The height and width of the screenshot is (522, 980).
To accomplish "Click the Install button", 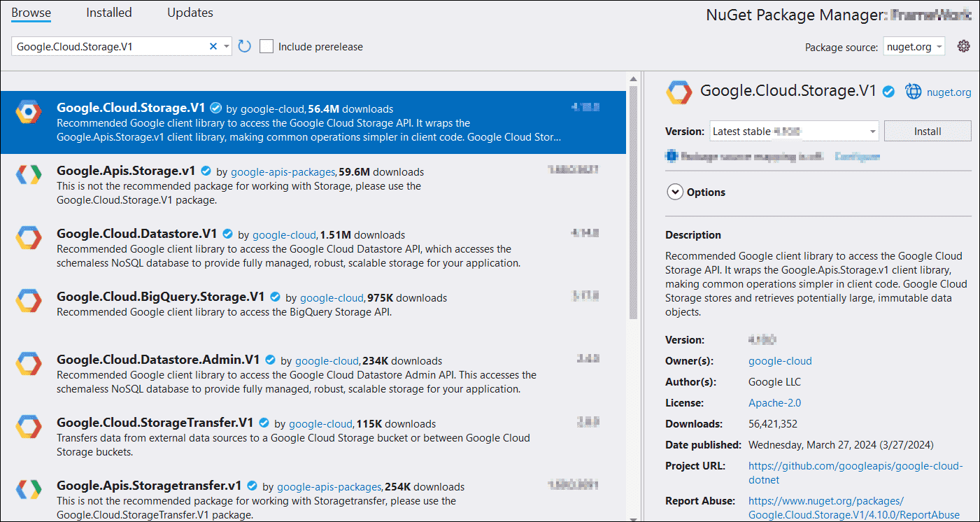I will 928,131.
